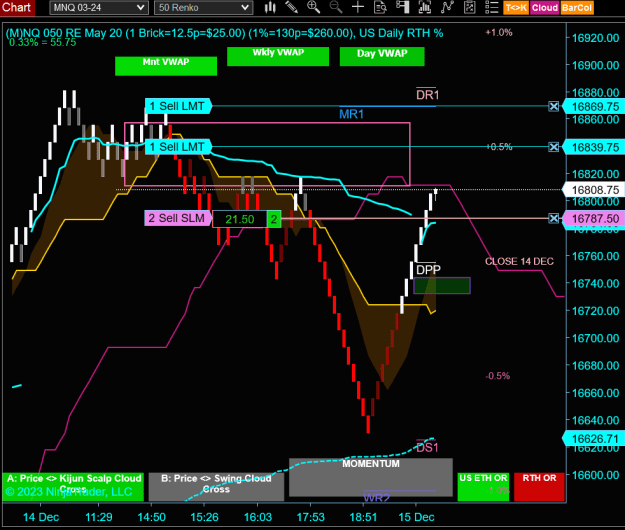Open the 50 Renko interval dropdown
Viewport: 625px width, 530px height.
click(x=203, y=8)
